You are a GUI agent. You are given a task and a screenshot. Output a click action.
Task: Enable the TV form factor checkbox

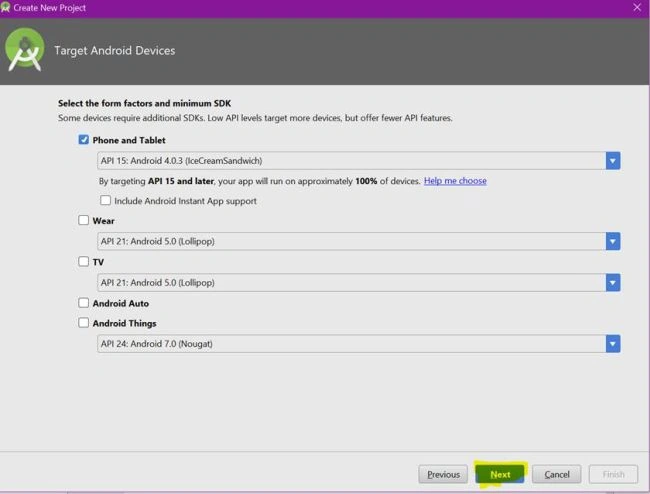coord(84,262)
